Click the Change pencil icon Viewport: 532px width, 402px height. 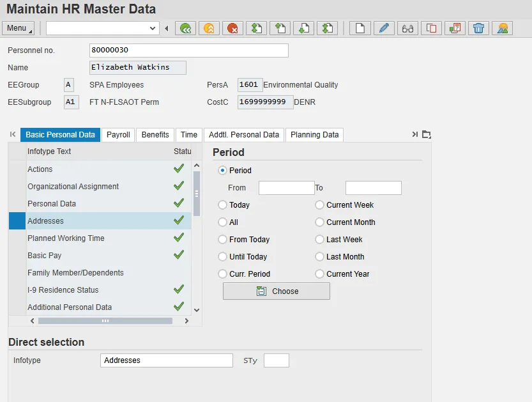[x=383, y=28]
